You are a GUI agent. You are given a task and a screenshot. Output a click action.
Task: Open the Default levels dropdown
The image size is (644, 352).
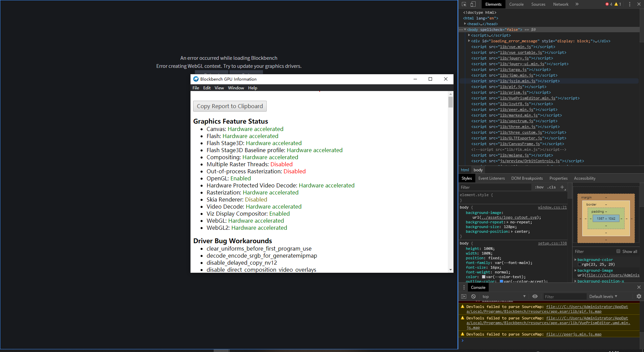[x=603, y=296]
